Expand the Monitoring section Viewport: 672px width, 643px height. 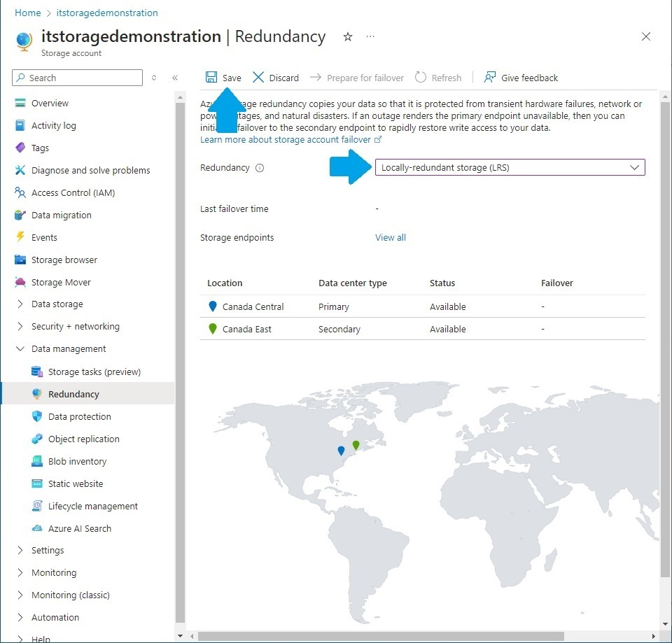20,572
